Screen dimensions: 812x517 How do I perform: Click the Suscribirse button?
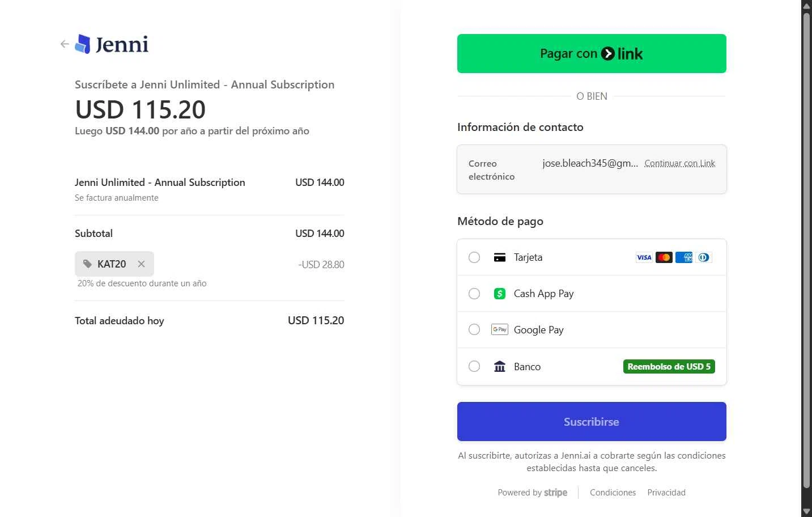pyautogui.click(x=592, y=422)
